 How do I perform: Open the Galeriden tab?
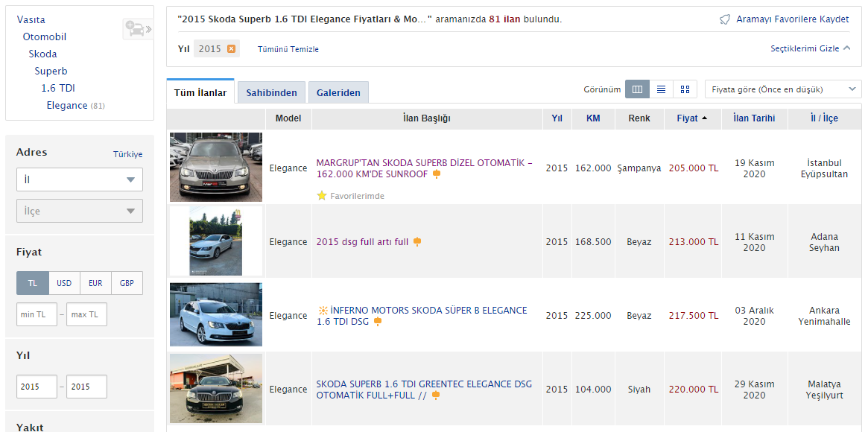(338, 92)
